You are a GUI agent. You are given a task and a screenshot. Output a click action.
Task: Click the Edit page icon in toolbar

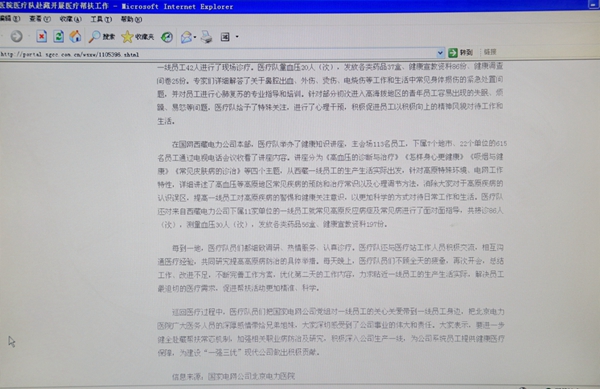tap(225, 37)
